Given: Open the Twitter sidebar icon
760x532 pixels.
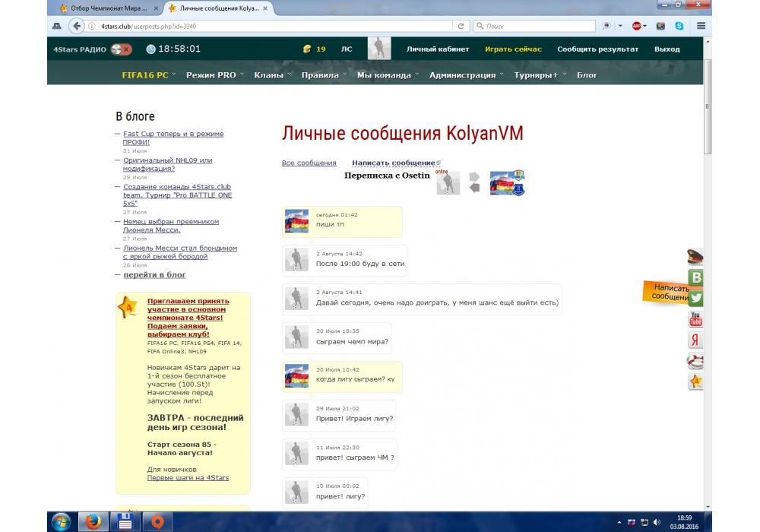Looking at the screenshot, I should (x=695, y=299).
